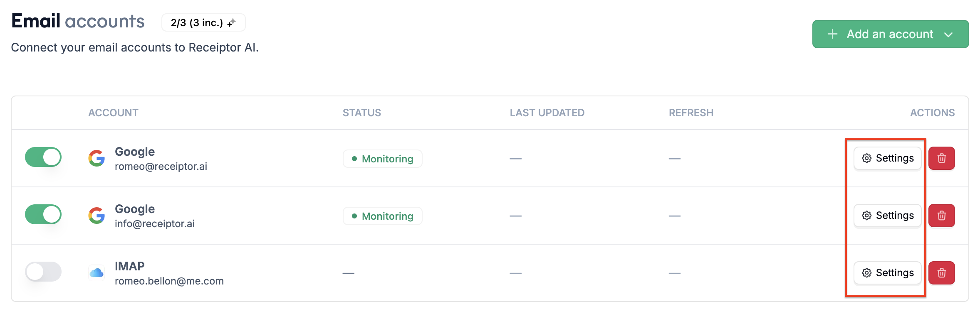Viewport: 980px width, 309px height.
Task: Remove the IMAP romeo.bellon@me.com account
Action: pos(941,273)
